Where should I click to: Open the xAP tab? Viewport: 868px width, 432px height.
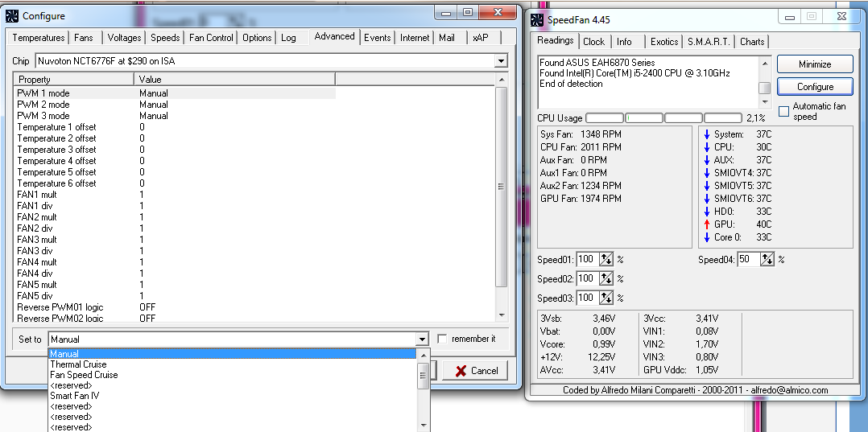480,38
